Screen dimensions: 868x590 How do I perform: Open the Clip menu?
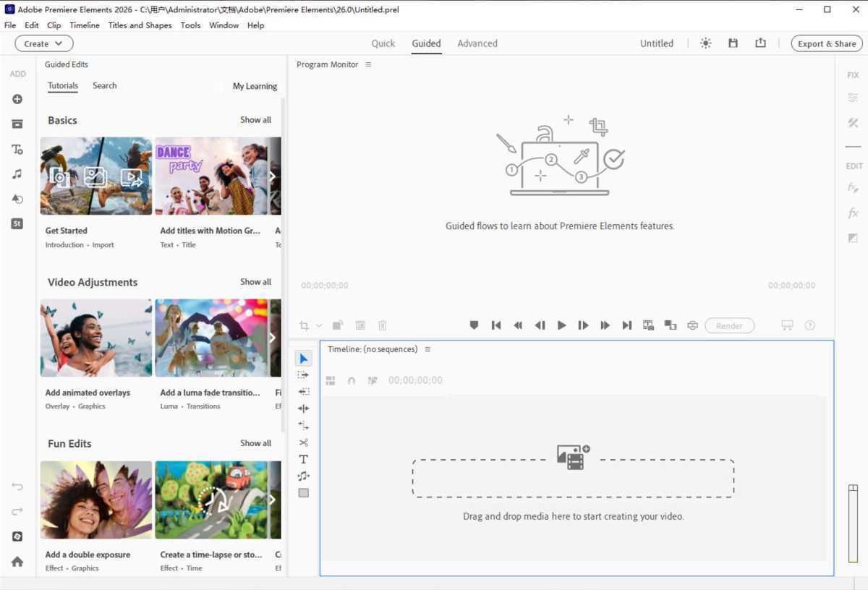click(54, 25)
